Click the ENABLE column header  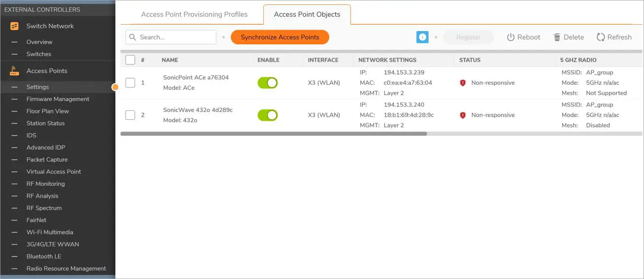click(268, 60)
